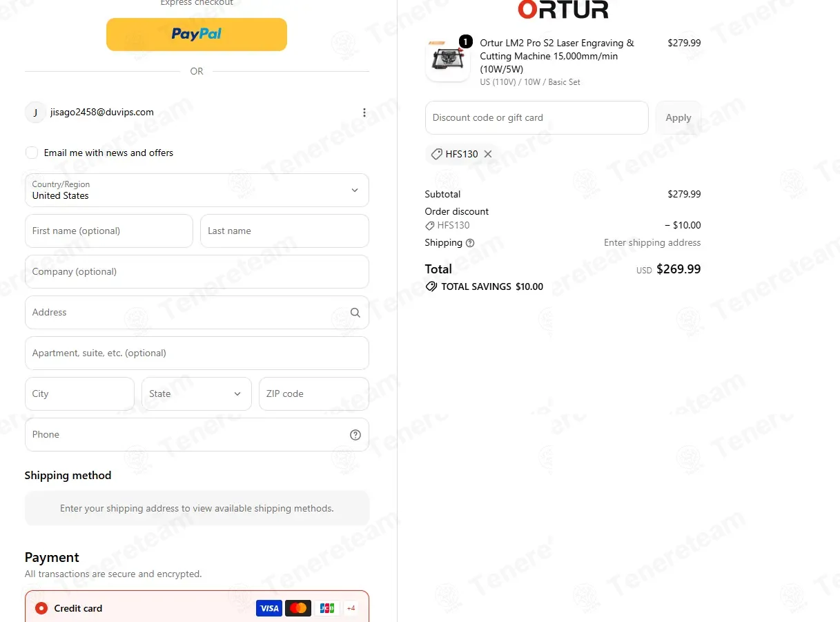Select the Credit card payment radio button
Image resolution: width=840 pixels, height=622 pixels.
click(x=41, y=608)
